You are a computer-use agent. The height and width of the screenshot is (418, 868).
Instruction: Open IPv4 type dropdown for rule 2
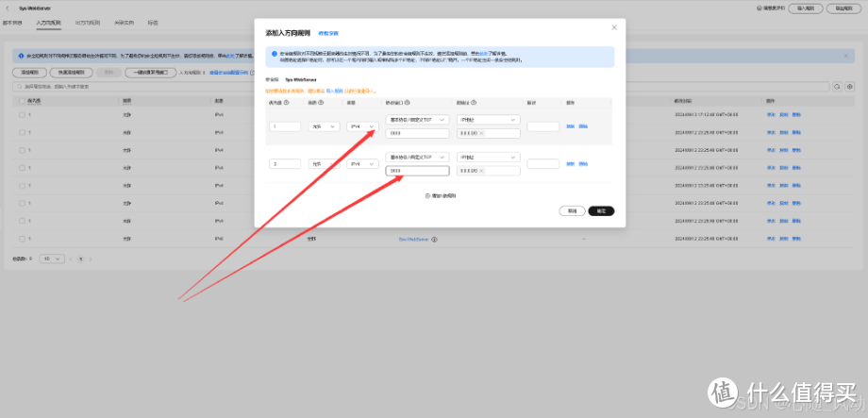(x=362, y=164)
